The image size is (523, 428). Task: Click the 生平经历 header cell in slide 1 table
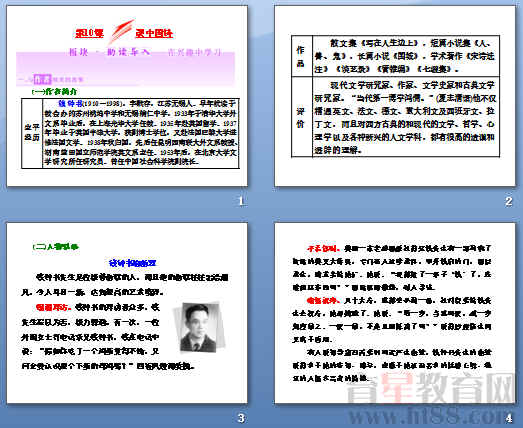point(32,133)
